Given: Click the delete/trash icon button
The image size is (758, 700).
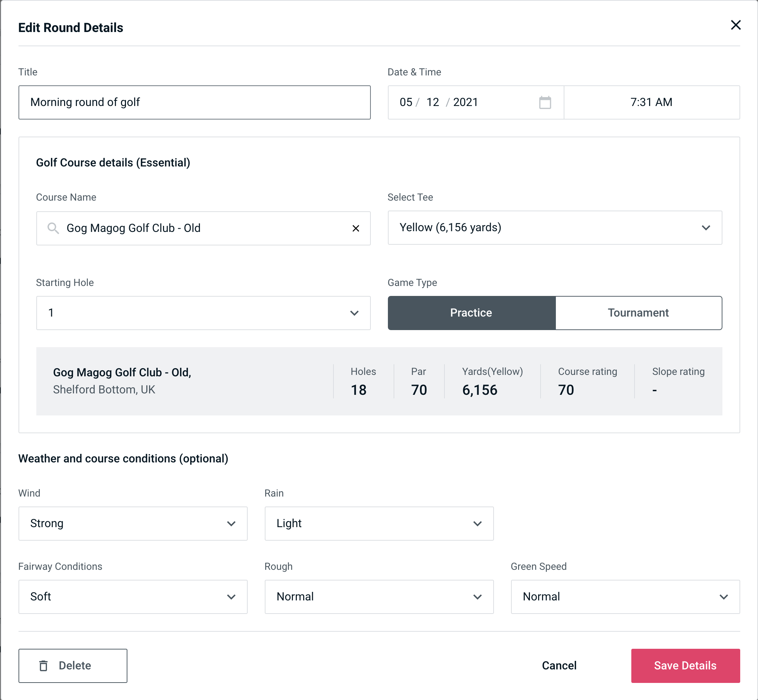Looking at the screenshot, I should (x=45, y=666).
